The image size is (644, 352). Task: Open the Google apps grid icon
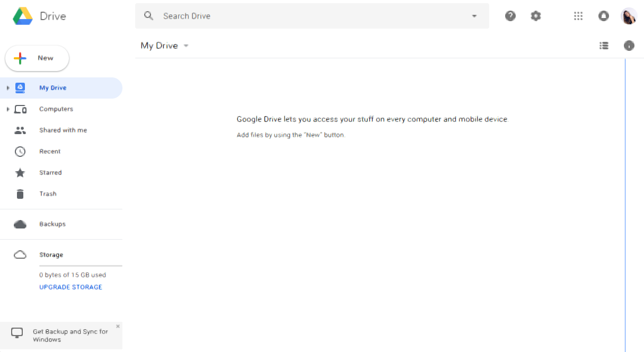coord(578,16)
